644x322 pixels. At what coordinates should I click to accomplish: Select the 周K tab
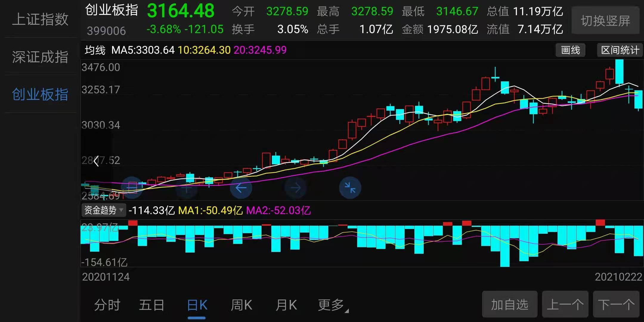pyautogui.click(x=241, y=305)
